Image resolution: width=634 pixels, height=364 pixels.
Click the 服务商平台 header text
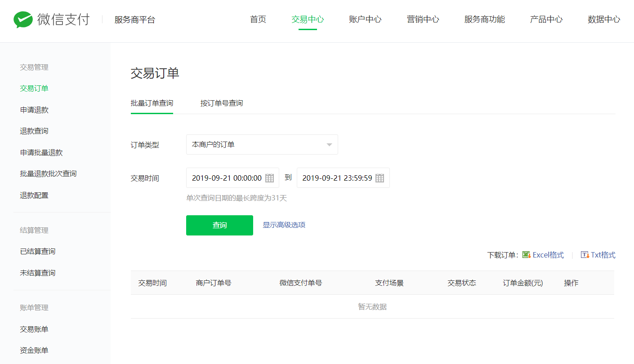(x=135, y=20)
